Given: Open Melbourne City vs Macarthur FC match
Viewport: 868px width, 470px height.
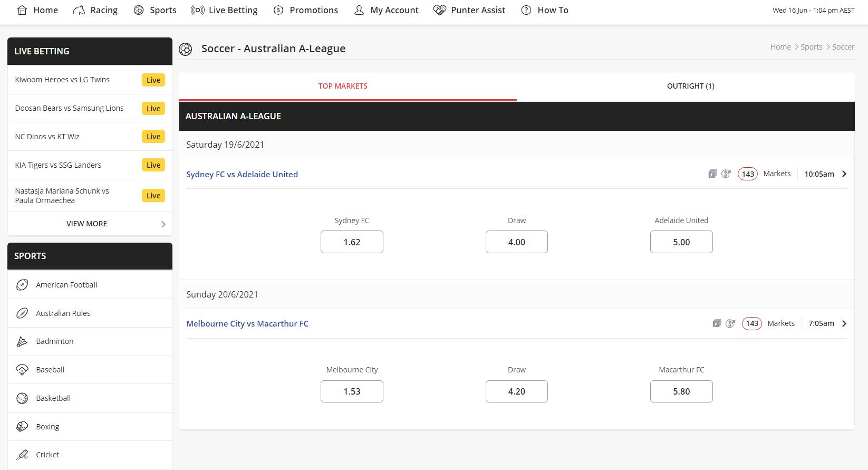Looking at the screenshot, I should coord(247,324).
